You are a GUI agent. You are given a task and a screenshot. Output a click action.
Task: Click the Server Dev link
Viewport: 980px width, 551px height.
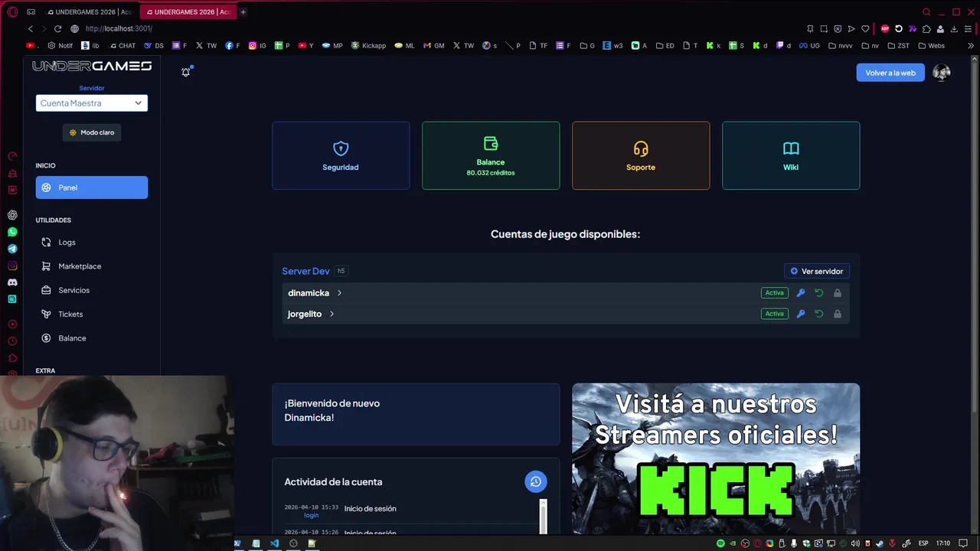(x=305, y=271)
